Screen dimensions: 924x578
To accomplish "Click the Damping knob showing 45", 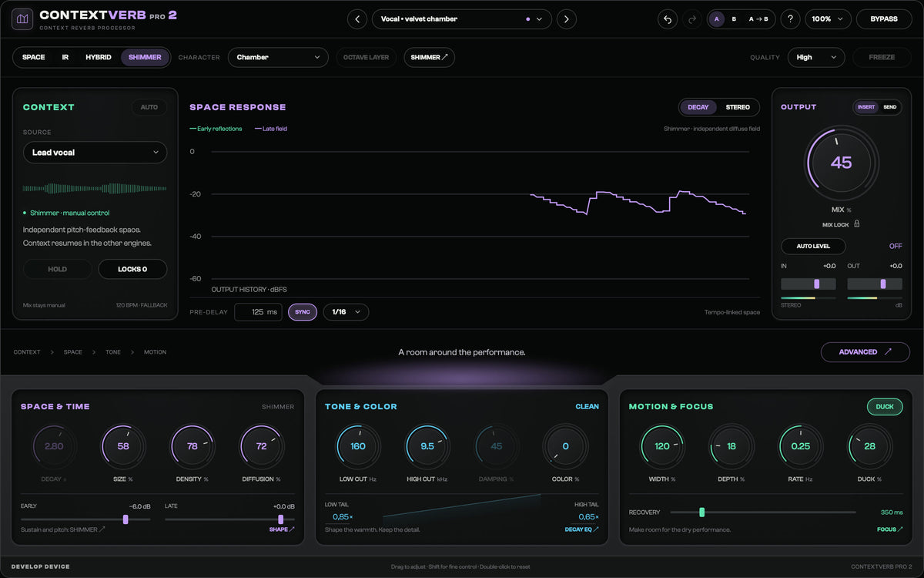I will tap(497, 446).
